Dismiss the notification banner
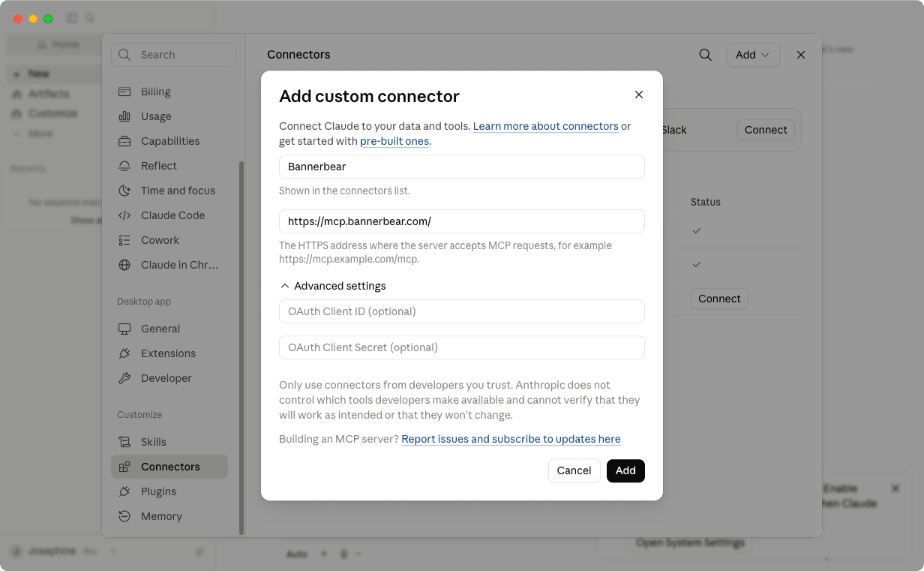The height and width of the screenshot is (571, 924). point(895,488)
